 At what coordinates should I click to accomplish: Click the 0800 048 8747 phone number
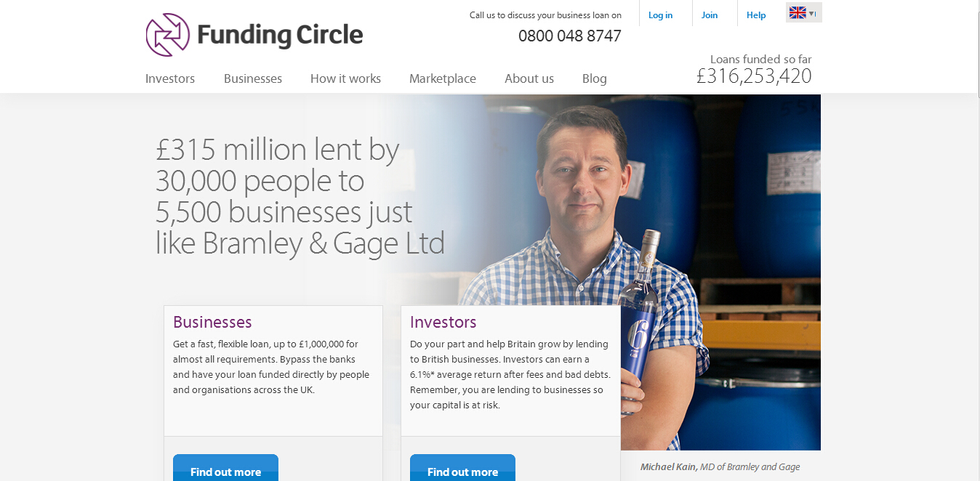570,36
